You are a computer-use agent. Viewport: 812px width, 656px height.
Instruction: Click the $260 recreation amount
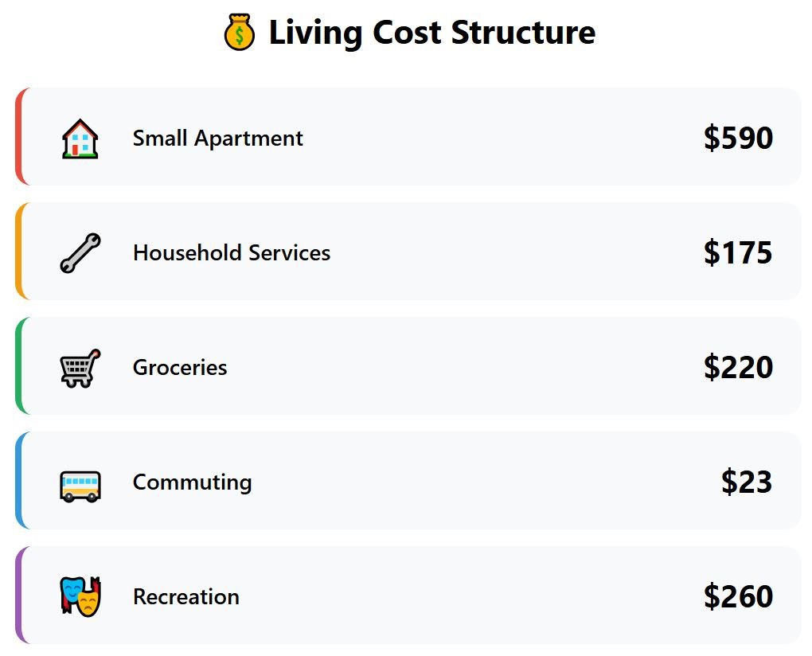[738, 597]
